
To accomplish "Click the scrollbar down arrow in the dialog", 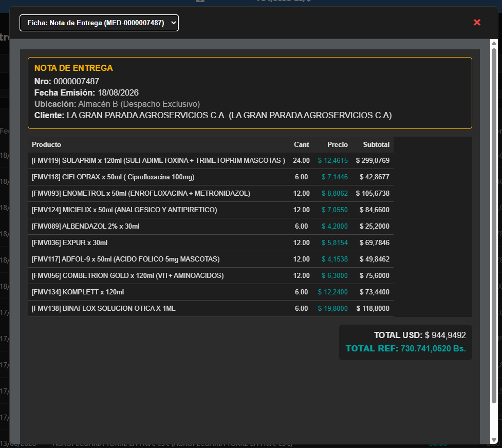I will point(494,440).
